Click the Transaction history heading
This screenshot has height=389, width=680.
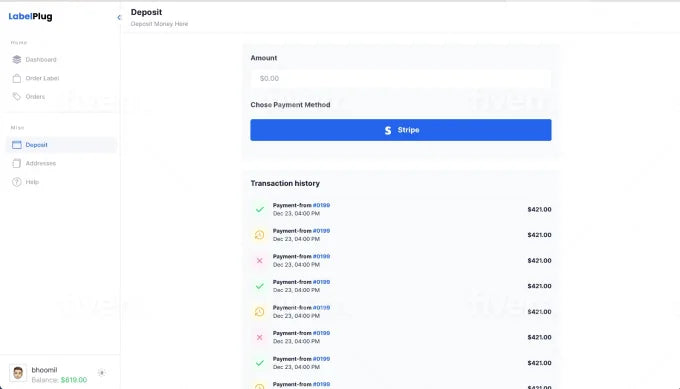[285, 183]
